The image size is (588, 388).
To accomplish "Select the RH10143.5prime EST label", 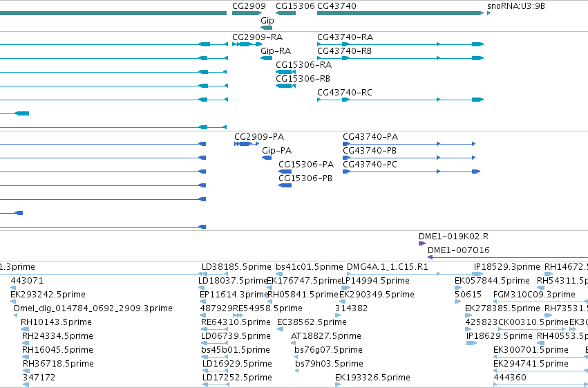I will pyautogui.click(x=56, y=322).
